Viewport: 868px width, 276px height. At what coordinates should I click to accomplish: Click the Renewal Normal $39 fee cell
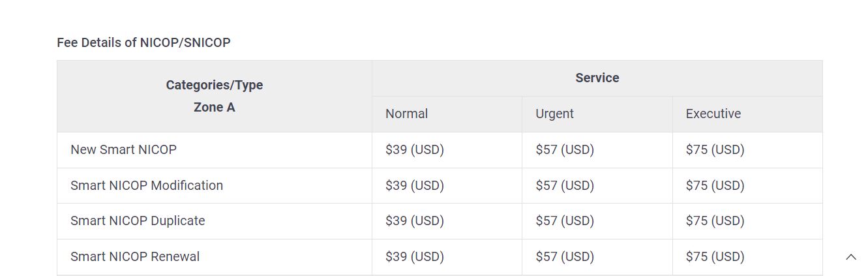(414, 256)
